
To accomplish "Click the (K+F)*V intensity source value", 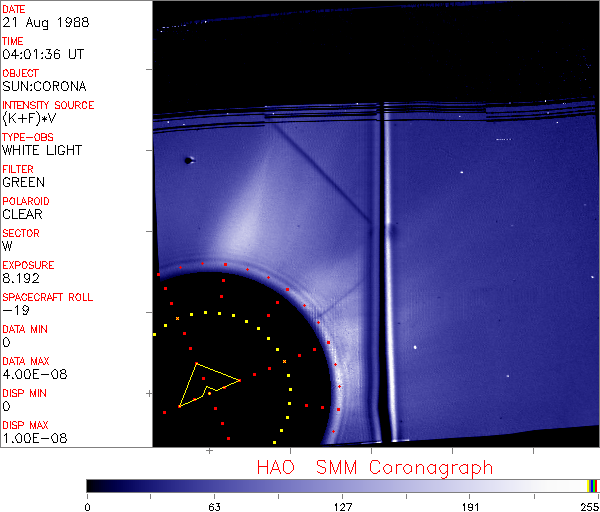I will click(33, 118).
